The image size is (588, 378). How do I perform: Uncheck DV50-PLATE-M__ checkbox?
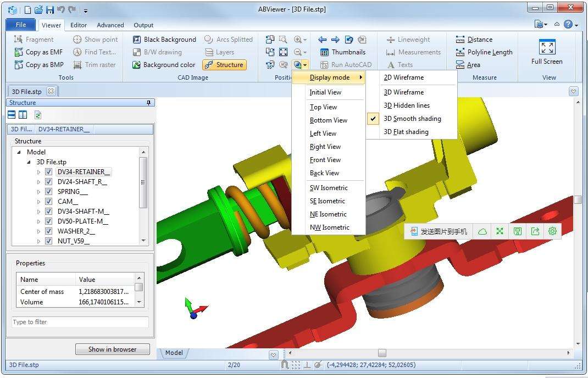click(48, 221)
